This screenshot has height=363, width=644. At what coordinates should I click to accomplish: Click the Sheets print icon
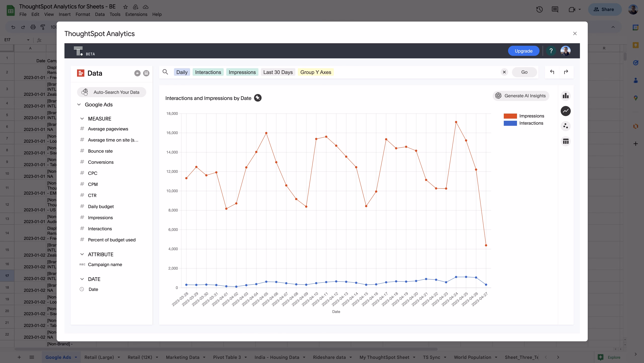(33, 27)
